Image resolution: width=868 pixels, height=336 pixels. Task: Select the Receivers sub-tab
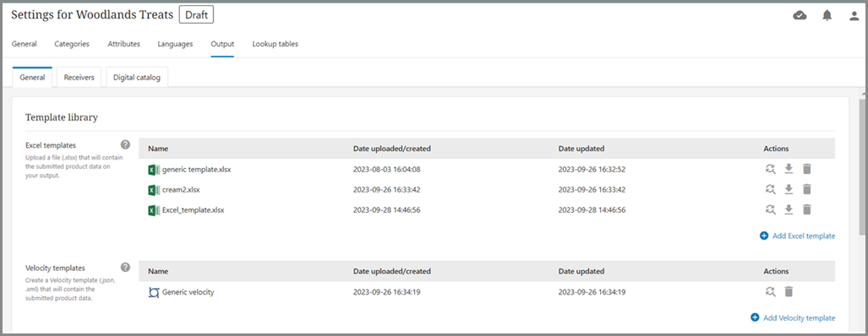[x=79, y=78]
